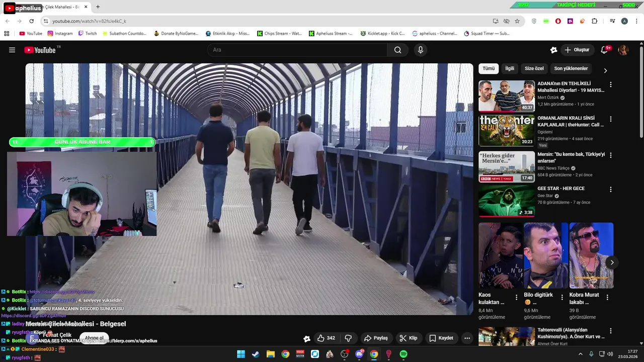The image size is (644, 362).
Task: Click the main video player
Action: click(250, 189)
